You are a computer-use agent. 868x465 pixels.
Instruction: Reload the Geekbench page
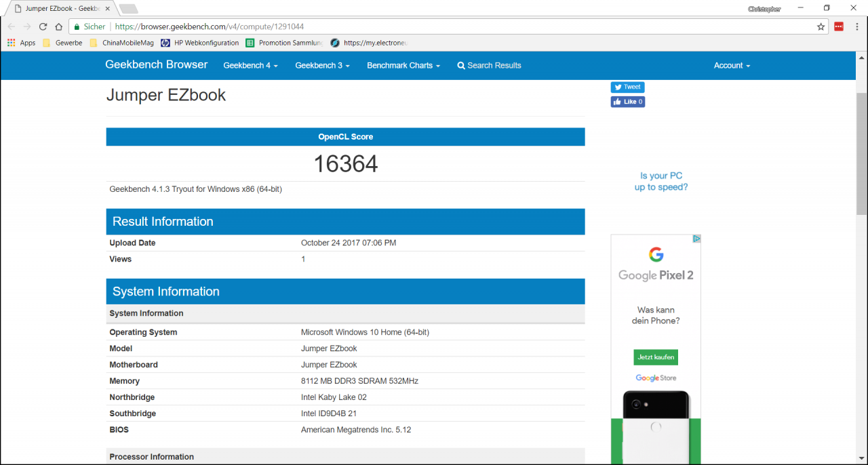click(43, 26)
